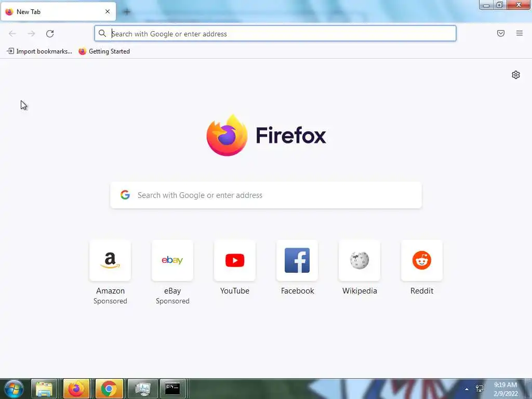
Task: Open the Facebook shortcut tile
Action: (x=297, y=261)
